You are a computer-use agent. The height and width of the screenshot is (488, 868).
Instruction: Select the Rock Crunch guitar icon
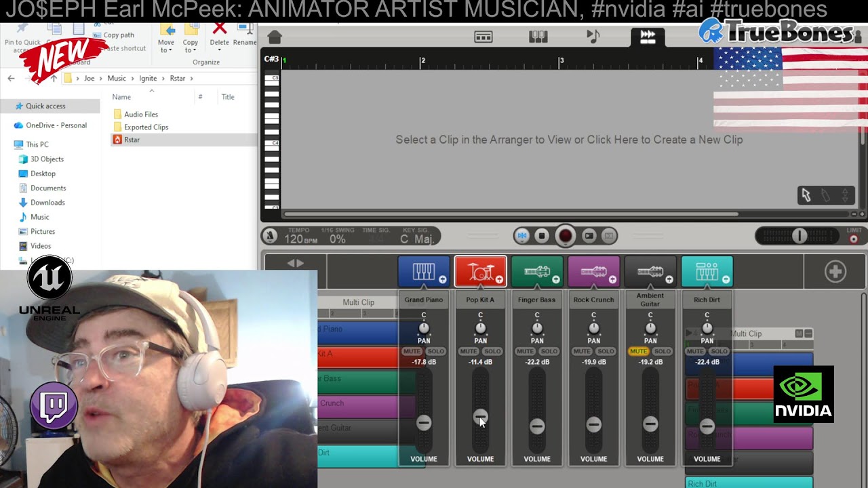593,271
